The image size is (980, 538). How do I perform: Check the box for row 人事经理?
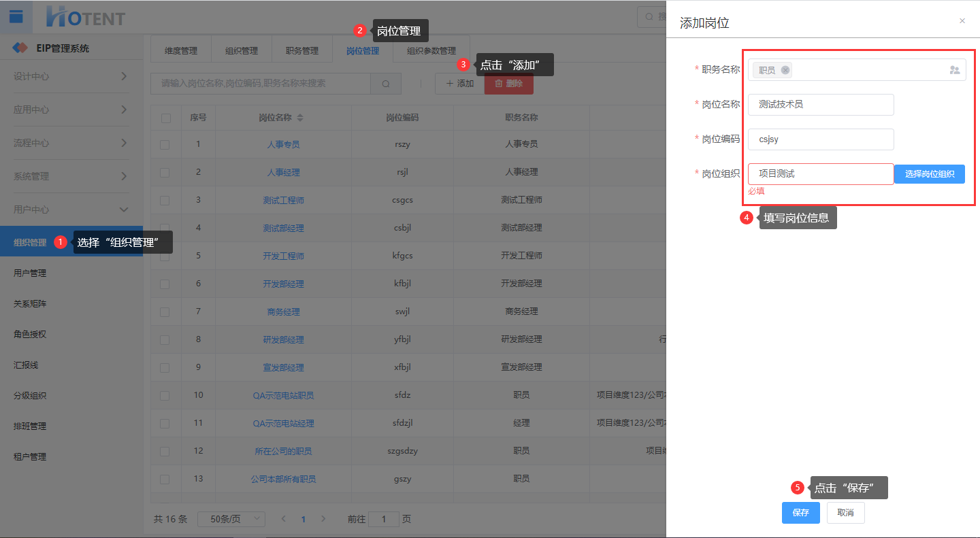pos(165,172)
